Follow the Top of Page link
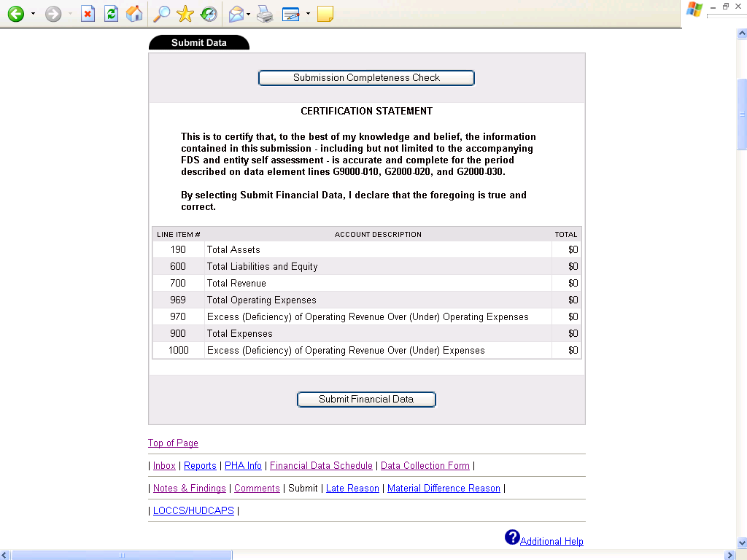Image resolution: width=747 pixels, height=560 pixels. pyautogui.click(x=173, y=443)
